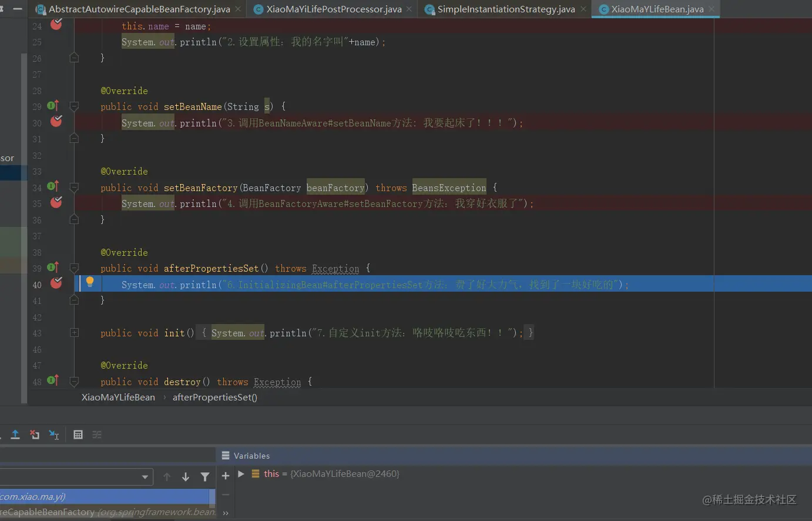Image resolution: width=812 pixels, height=521 pixels.
Task: Click XiaoMaYLifeBean breadcrumb
Action: (118, 397)
